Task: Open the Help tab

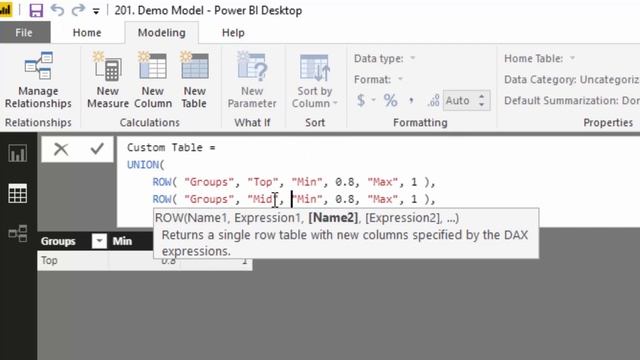Action: point(233,33)
